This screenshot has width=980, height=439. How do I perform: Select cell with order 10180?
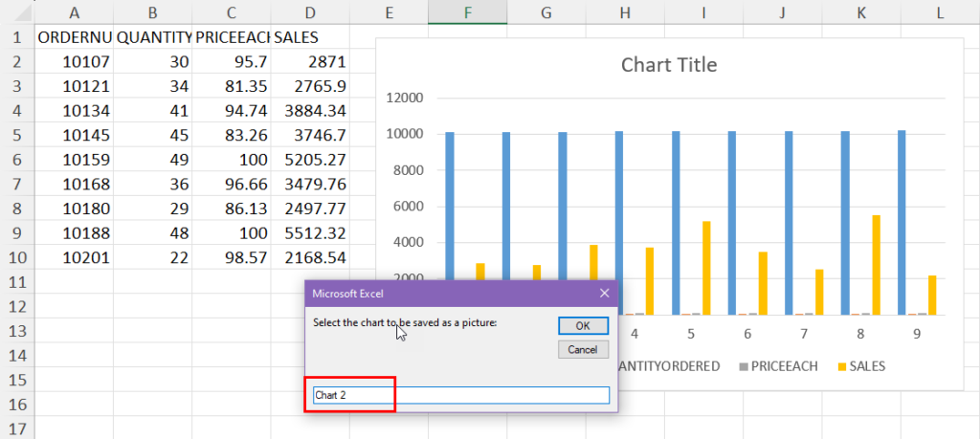tap(75, 209)
